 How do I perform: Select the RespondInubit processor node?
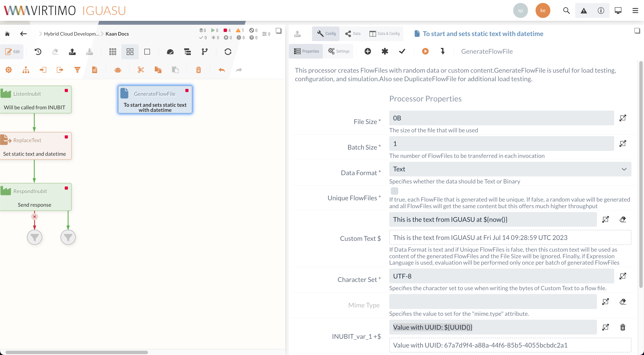pyautogui.click(x=36, y=197)
